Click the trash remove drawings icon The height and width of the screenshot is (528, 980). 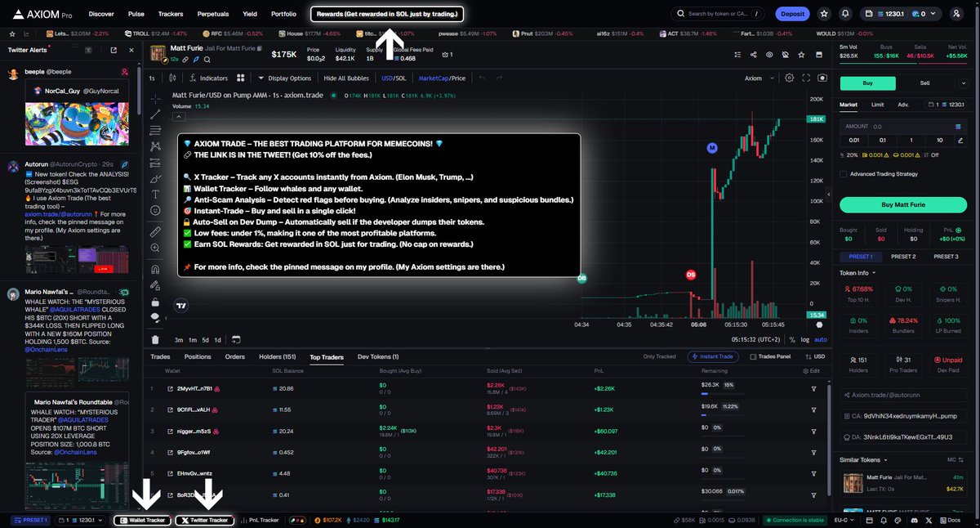[155, 339]
